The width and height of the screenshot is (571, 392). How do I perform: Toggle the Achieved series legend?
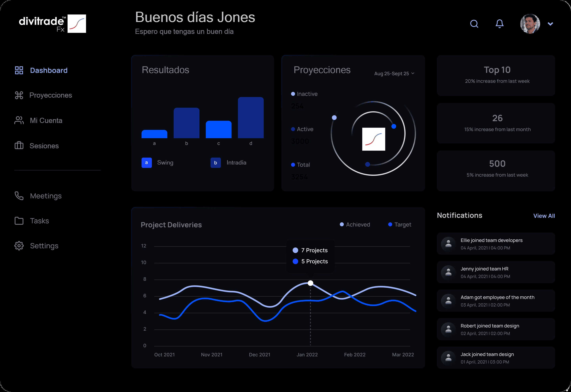click(x=355, y=225)
